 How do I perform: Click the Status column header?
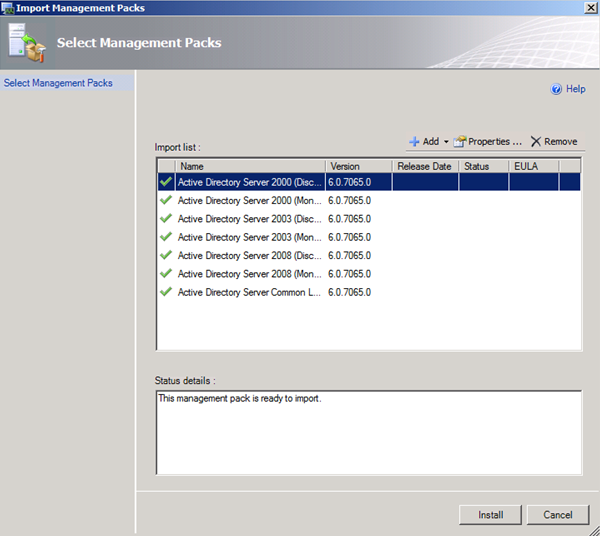(484, 166)
